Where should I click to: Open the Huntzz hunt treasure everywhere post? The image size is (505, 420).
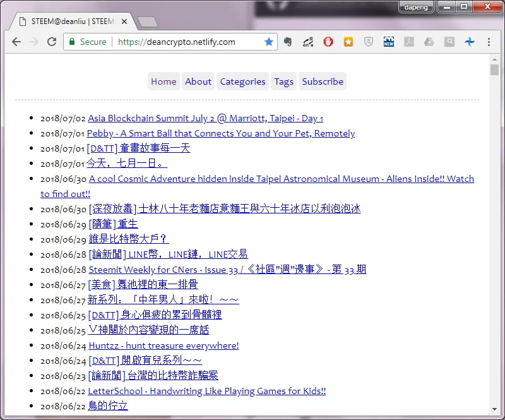164,345
